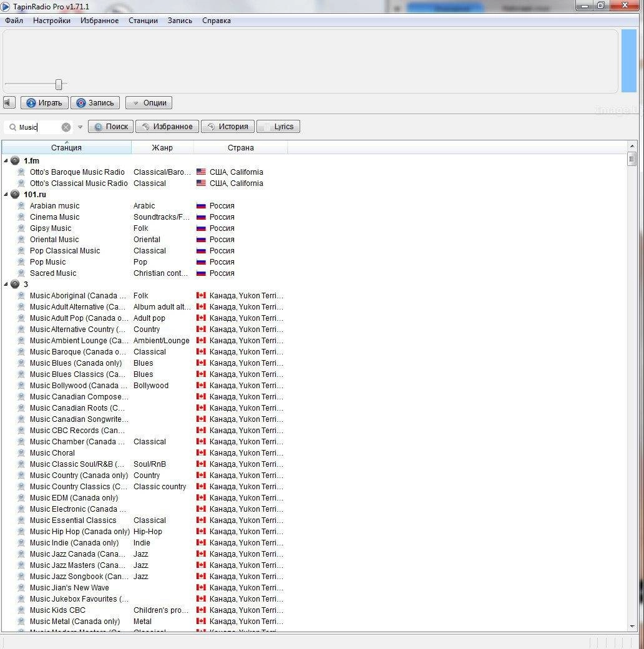Click the mute speaker icon button
The width and height of the screenshot is (644, 649).
click(9, 102)
